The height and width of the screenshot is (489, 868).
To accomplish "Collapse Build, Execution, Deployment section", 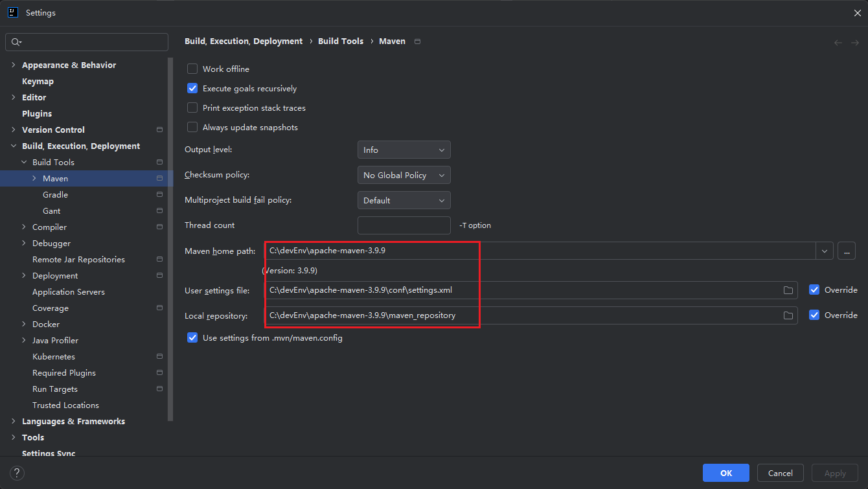I will [x=14, y=146].
